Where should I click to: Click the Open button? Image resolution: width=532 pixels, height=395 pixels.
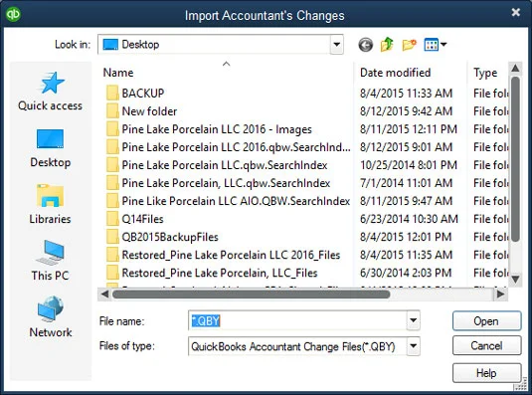(486, 321)
